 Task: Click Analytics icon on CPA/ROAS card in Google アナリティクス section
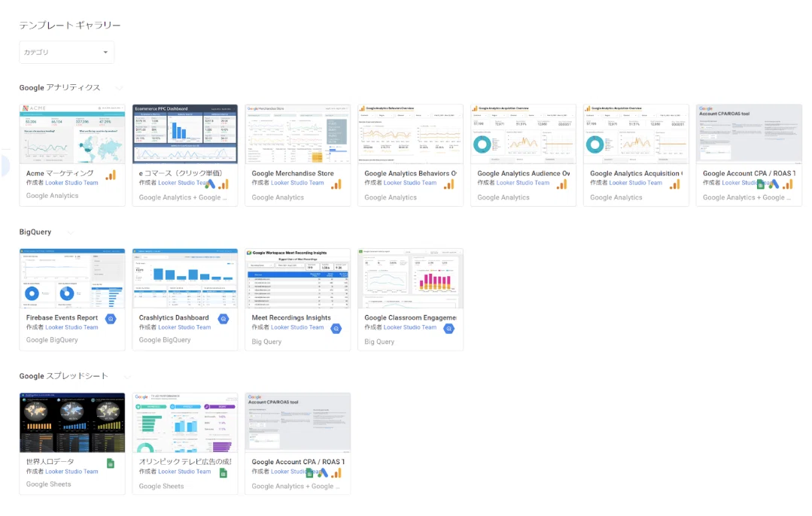tap(788, 184)
